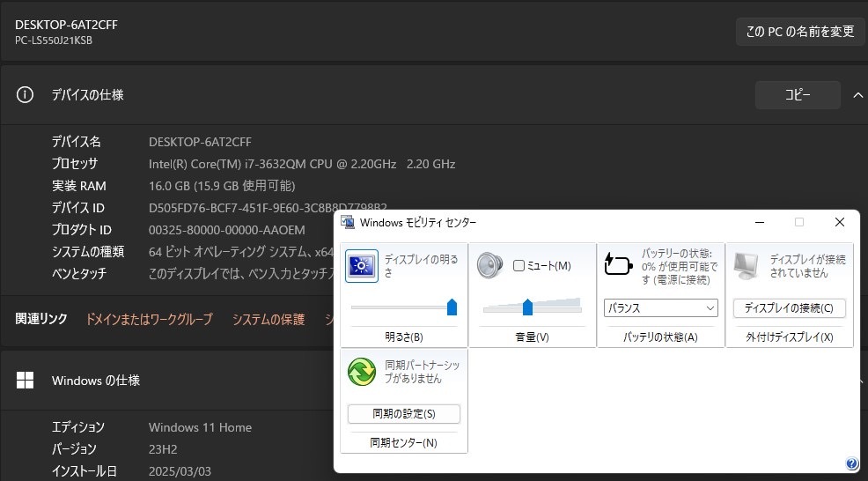The width and height of the screenshot is (868, 481).
Task: Click the Windows 11 Home edition value
Action: point(200,427)
